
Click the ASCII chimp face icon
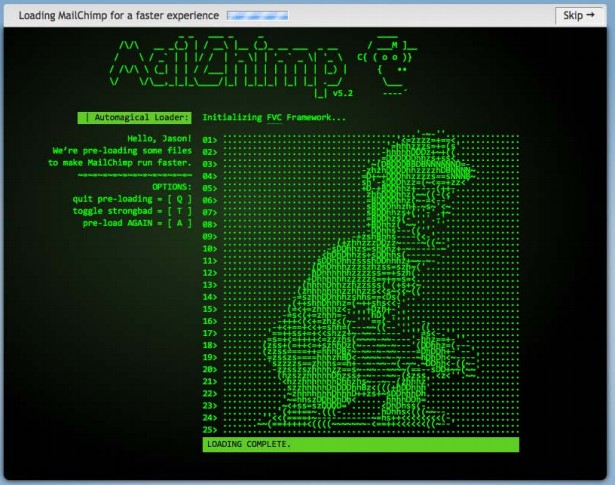tap(386, 65)
